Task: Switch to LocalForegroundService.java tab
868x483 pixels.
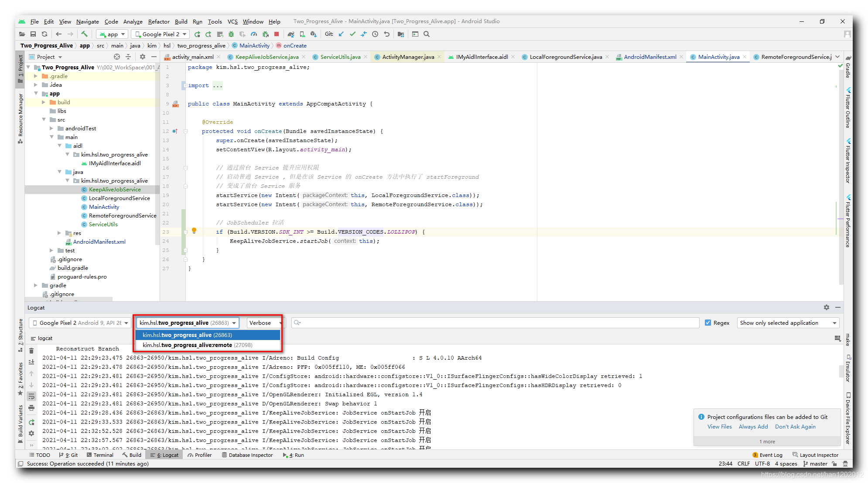Action: click(565, 57)
